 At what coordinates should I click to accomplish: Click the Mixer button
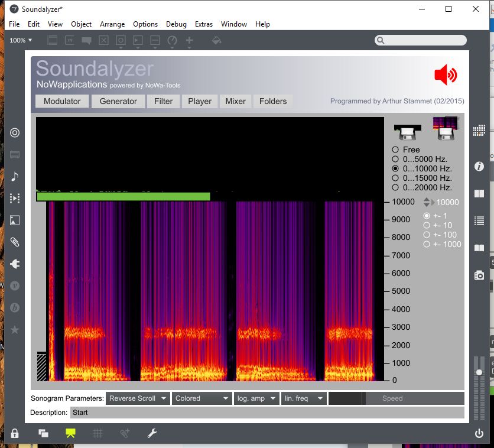pos(235,102)
